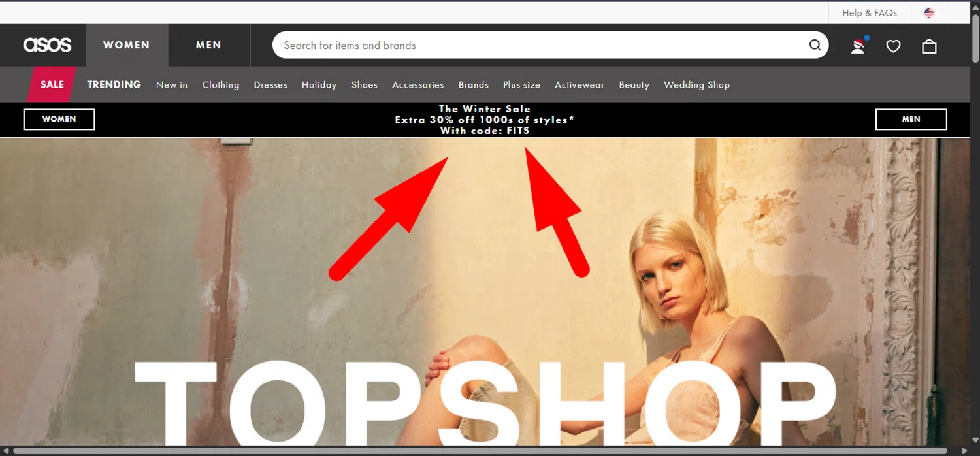
Task: Open the account profile icon
Action: coord(858,46)
